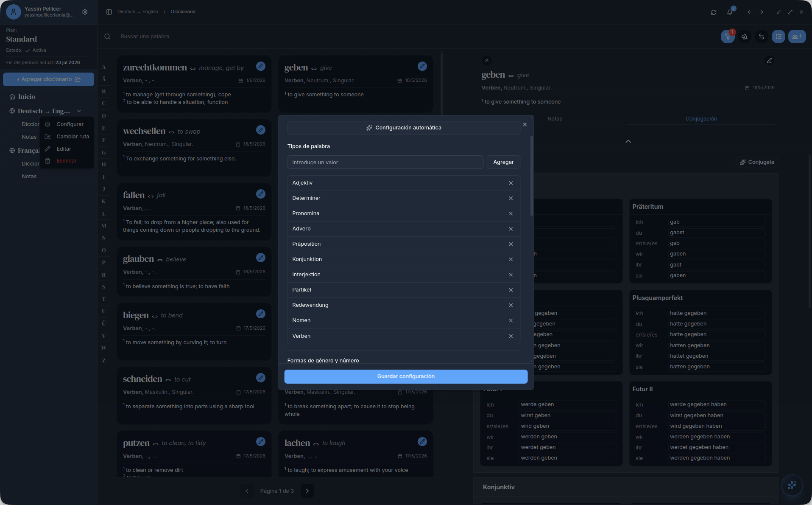
Task: Click the Conjugate button
Action: coord(757,162)
